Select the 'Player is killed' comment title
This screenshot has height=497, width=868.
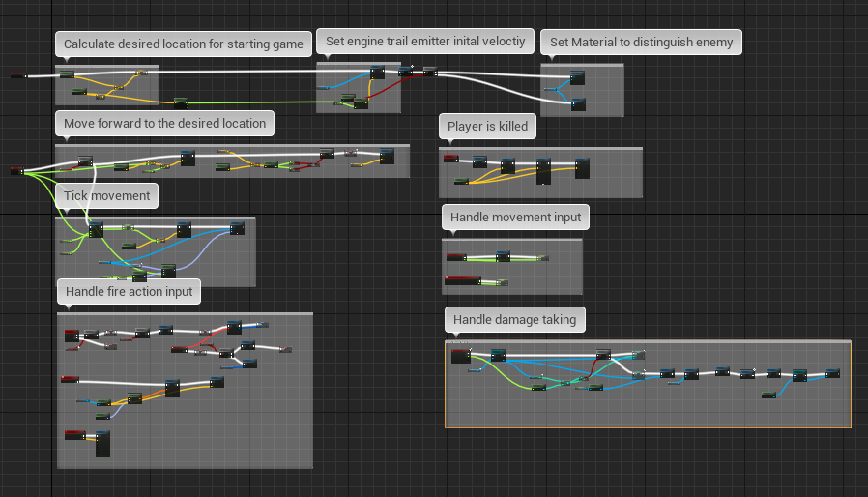pos(487,126)
